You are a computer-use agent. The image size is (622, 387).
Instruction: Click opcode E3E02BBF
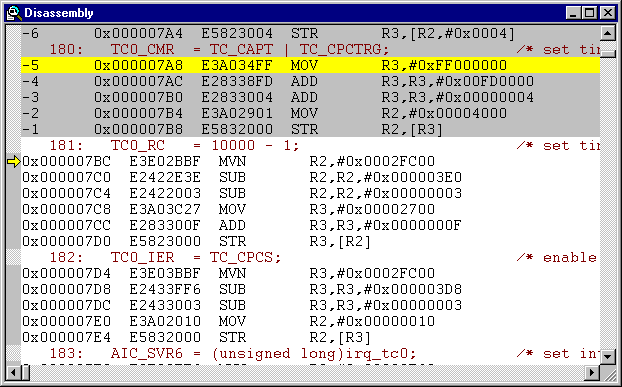click(165, 161)
